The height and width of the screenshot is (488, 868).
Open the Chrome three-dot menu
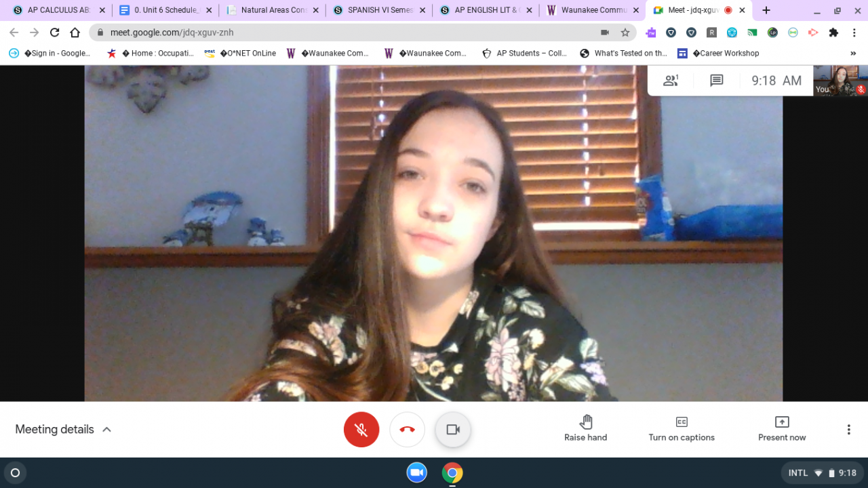click(x=854, y=33)
